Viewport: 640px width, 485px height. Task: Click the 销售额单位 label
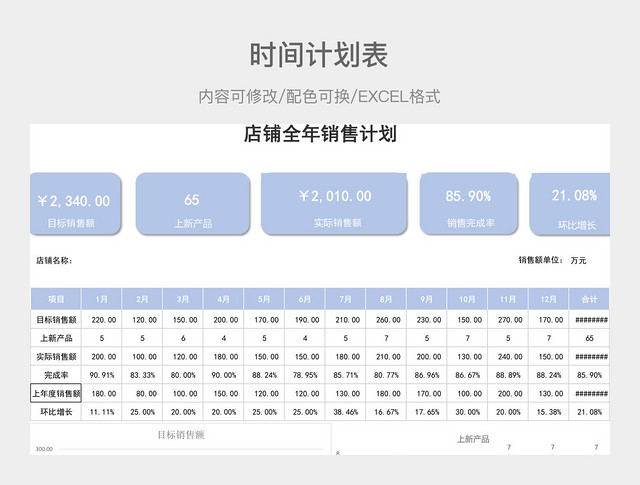click(541, 260)
